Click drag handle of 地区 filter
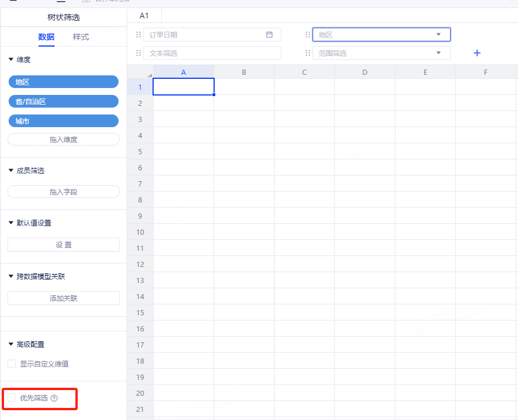 (308, 35)
